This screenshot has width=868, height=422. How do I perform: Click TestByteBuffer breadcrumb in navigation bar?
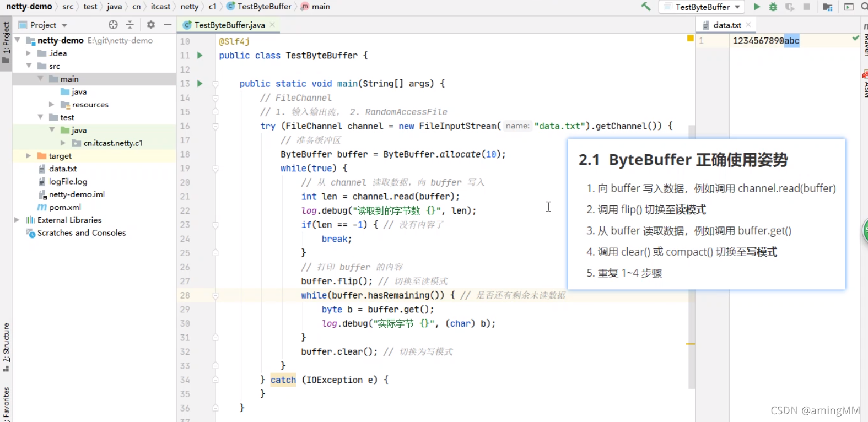pos(259,7)
